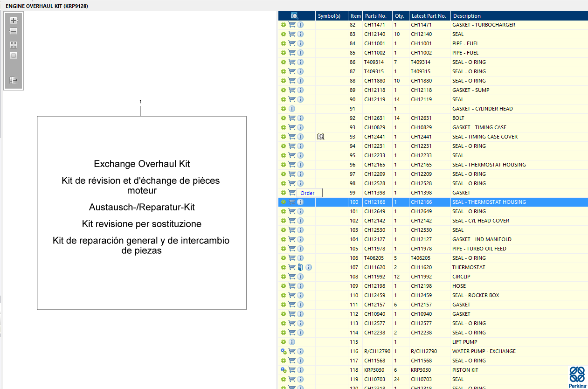Click the book symbol on CH12441 row
This screenshot has width=588, height=389.
point(320,137)
